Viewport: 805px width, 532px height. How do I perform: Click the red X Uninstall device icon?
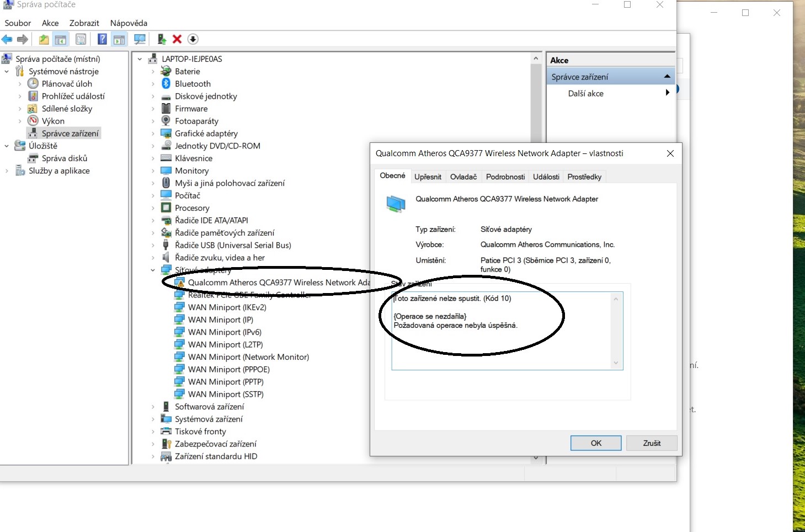click(177, 39)
